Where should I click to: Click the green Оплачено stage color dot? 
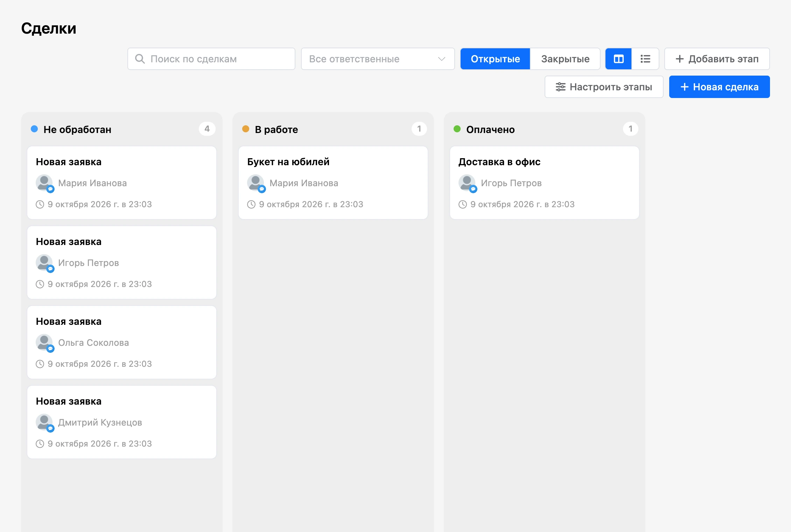tap(457, 129)
